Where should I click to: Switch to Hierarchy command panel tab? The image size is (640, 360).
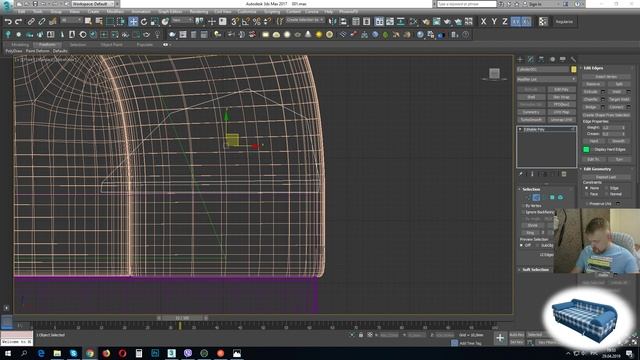[541, 60]
